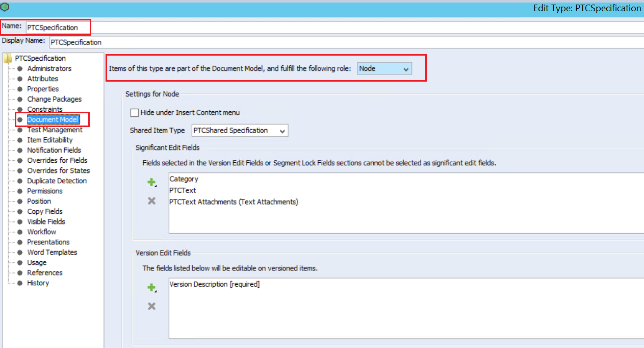Click the green plus icon in Significant Edit Fields

click(x=151, y=182)
